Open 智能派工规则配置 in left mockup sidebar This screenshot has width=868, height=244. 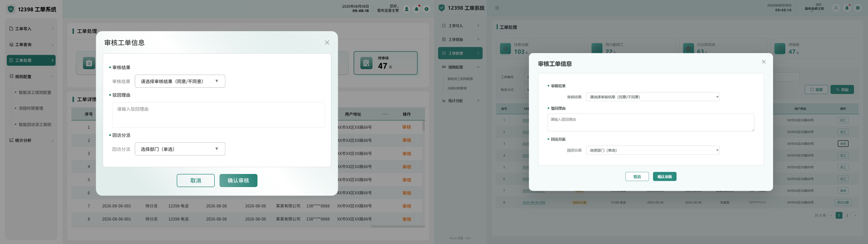[x=35, y=93]
